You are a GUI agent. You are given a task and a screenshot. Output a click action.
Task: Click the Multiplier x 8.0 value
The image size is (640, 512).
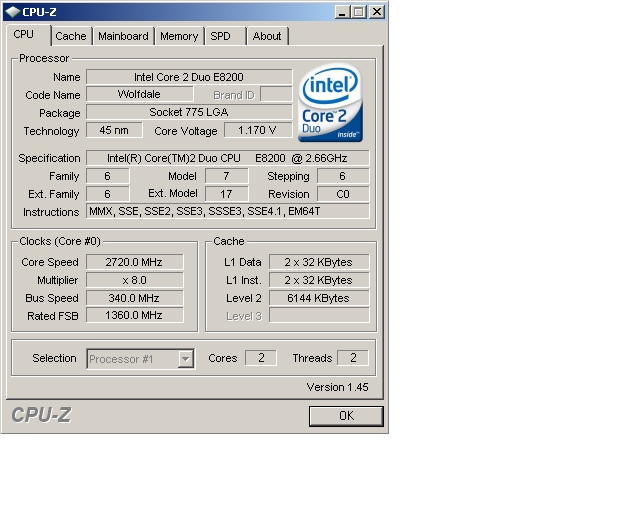[x=135, y=280]
